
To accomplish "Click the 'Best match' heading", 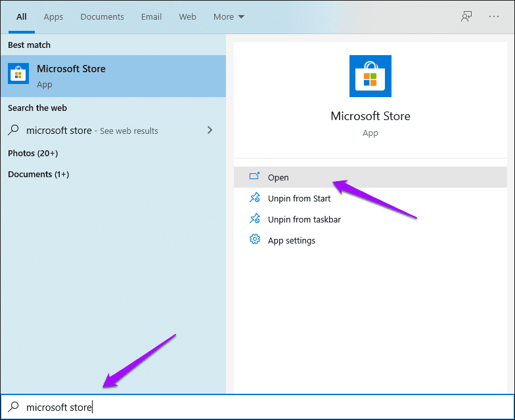I will point(29,45).
